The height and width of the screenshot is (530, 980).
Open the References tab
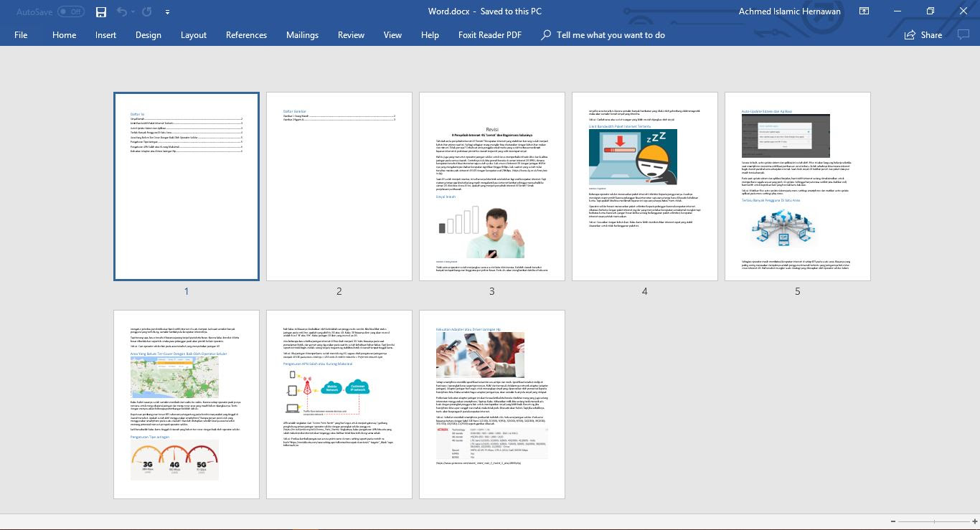[246, 34]
